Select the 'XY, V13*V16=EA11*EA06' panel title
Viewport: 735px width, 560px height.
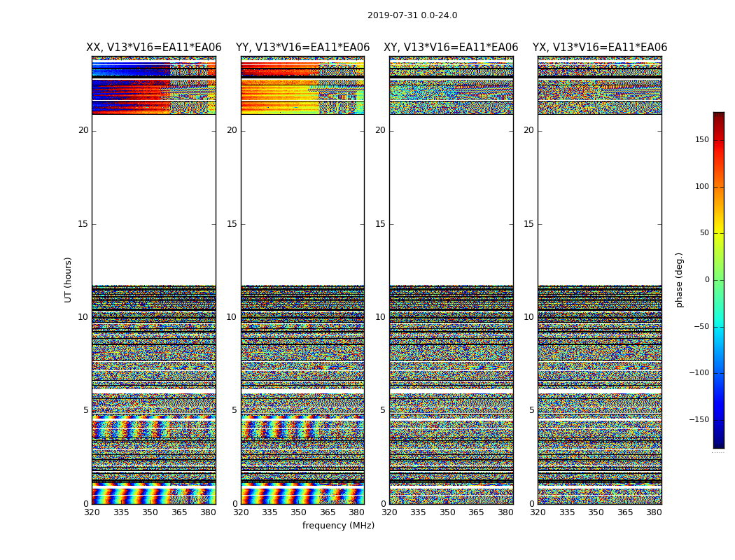[451, 48]
